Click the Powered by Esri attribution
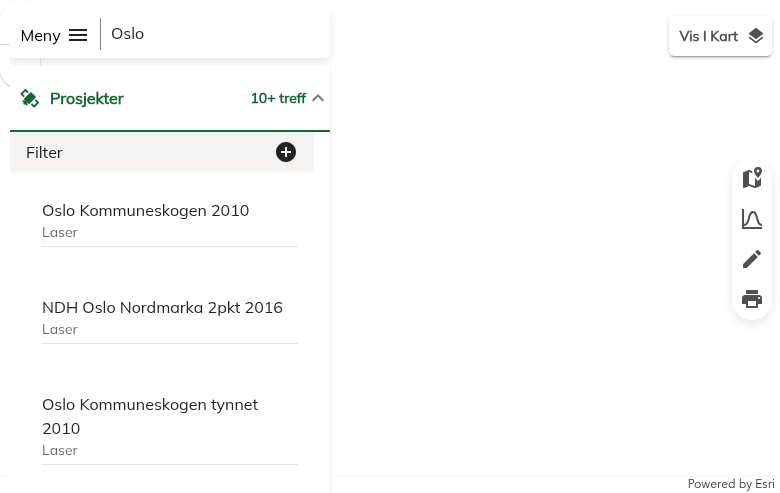The image size is (780, 493). click(731, 484)
